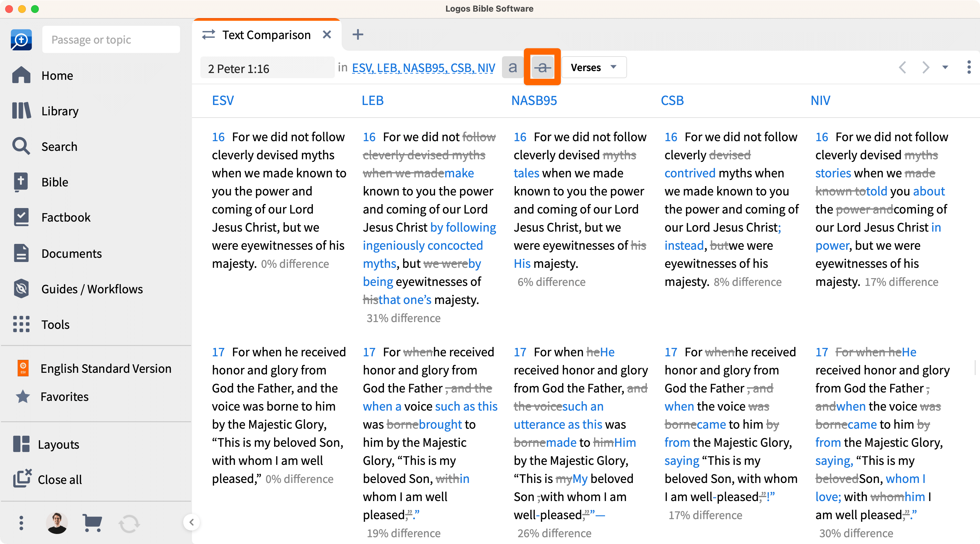Open the Search magnifier icon
This screenshot has height=544, width=980.
click(x=21, y=146)
